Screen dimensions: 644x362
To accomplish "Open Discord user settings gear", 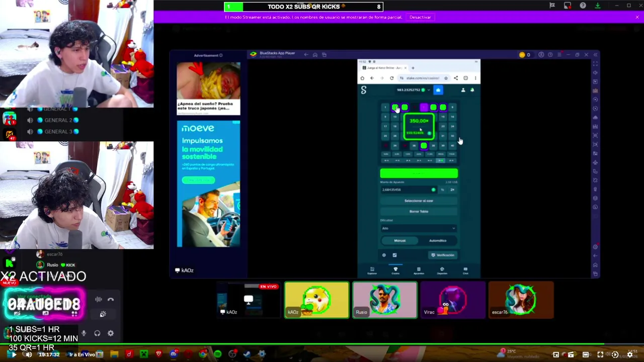I will click(x=111, y=333).
